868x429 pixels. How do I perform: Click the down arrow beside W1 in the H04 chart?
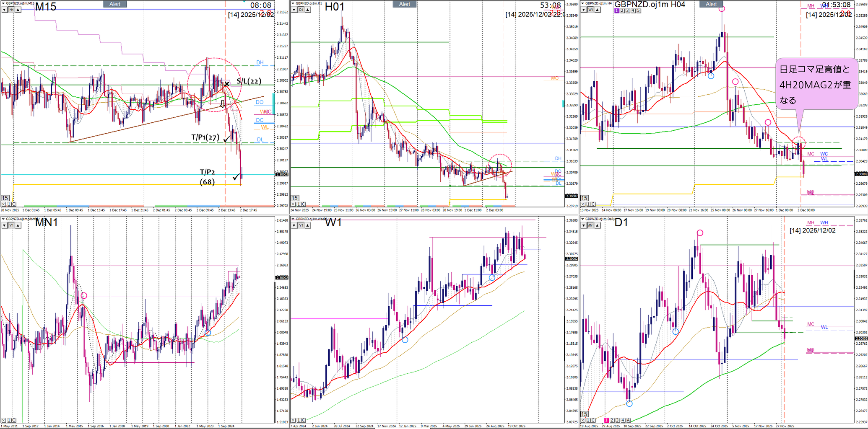point(584,10)
